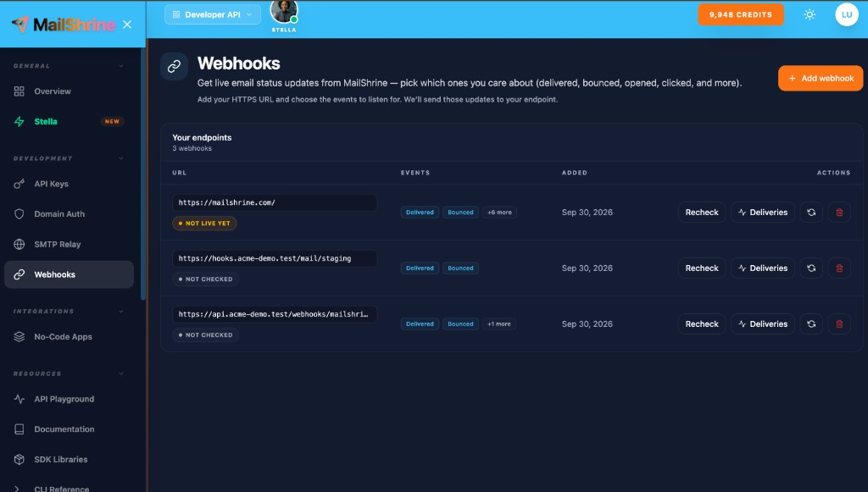Screen dimensions: 868x492
Task: Open the LU user profile menu
Action: 847,15
